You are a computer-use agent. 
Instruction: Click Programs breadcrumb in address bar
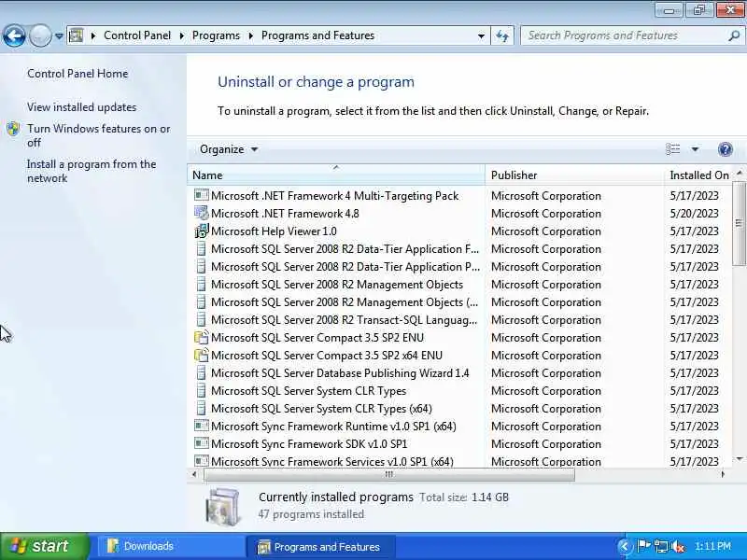(x=216, y=35)
